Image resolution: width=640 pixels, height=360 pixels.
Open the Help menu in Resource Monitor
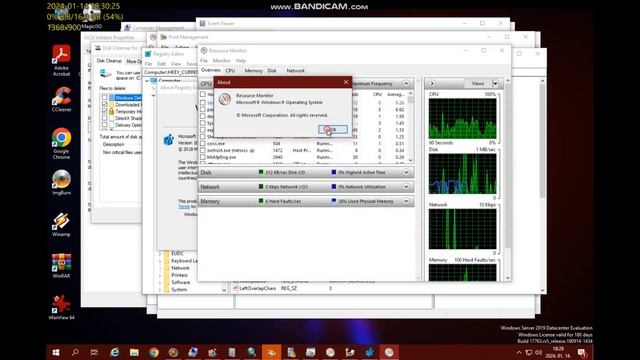241,60
